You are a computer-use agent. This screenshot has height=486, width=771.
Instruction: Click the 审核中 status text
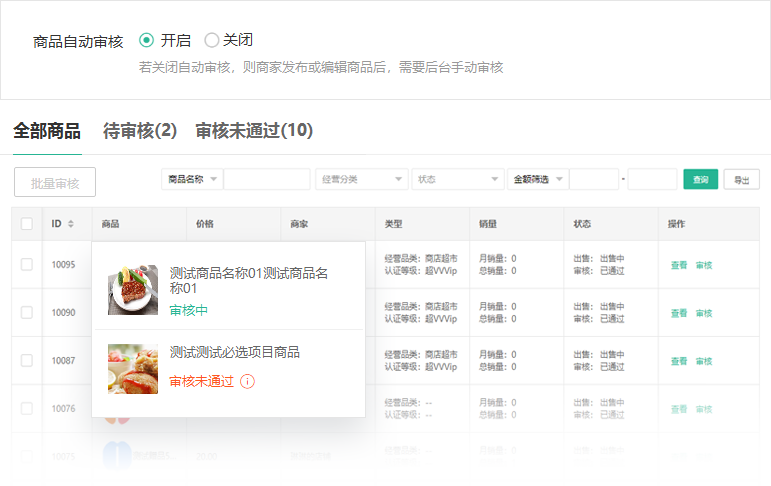coord(188,310)
